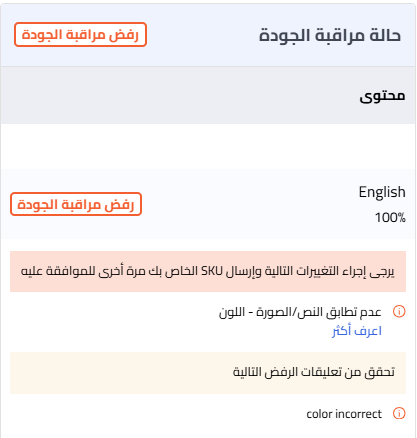Image resolution: width=417 pixels, height=438 pixels.
Task: Click the empty white row under the محتوى header
Action: click(x=208, y=146)
